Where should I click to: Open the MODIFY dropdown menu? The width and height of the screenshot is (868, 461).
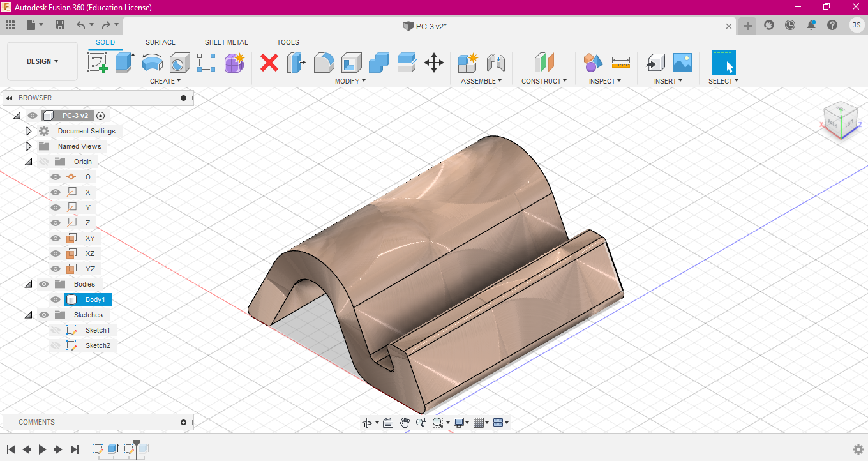[x=350, y=81]
